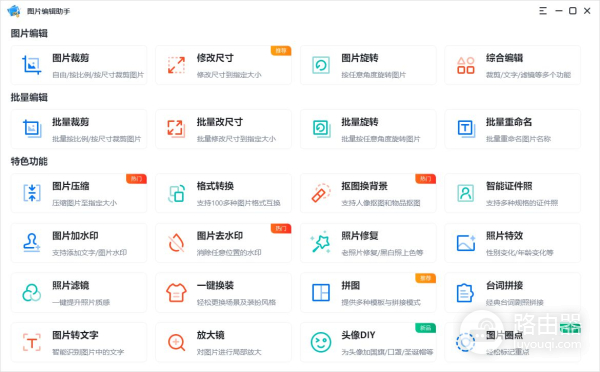Open the 图片裁剪 crop tool icon
This screenshot has height=372, width=600.
(x=32, y=65)
